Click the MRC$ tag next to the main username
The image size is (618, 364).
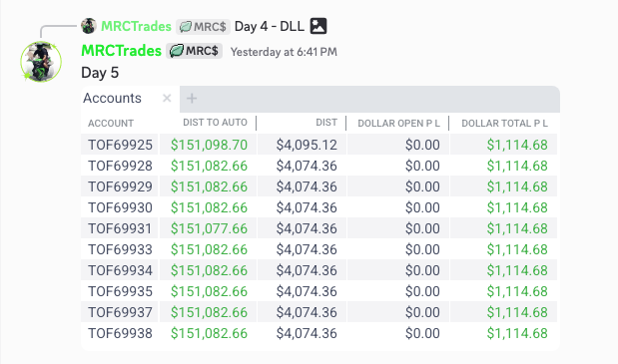click(195, 51)
